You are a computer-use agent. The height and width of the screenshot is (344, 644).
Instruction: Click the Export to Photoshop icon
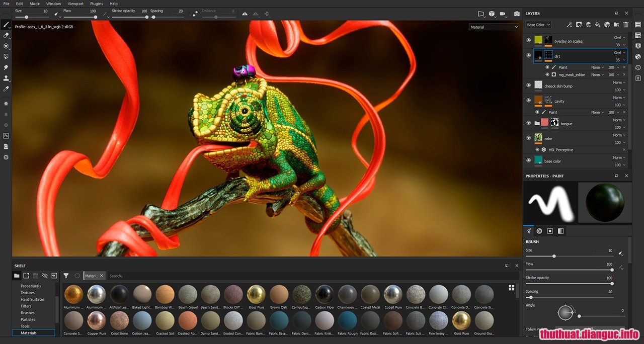[x=6, y=136]
